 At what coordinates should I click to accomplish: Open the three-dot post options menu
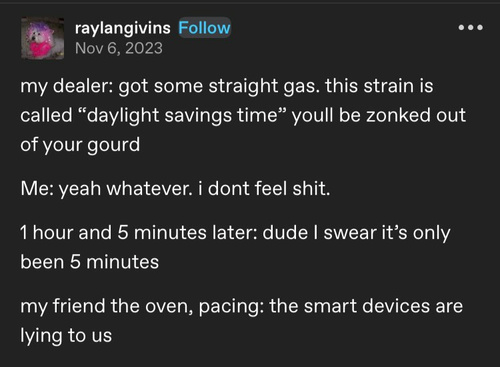pos(470,27)
